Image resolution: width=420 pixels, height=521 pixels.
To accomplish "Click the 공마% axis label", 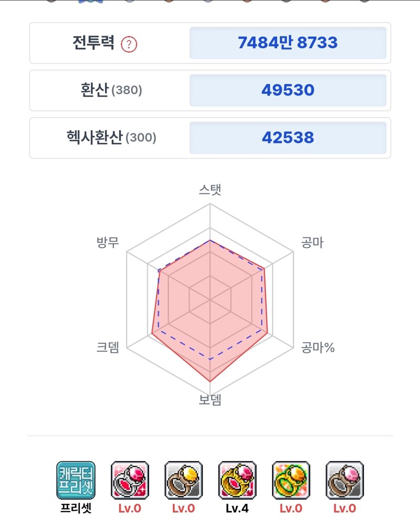I will tap(318, 347).
